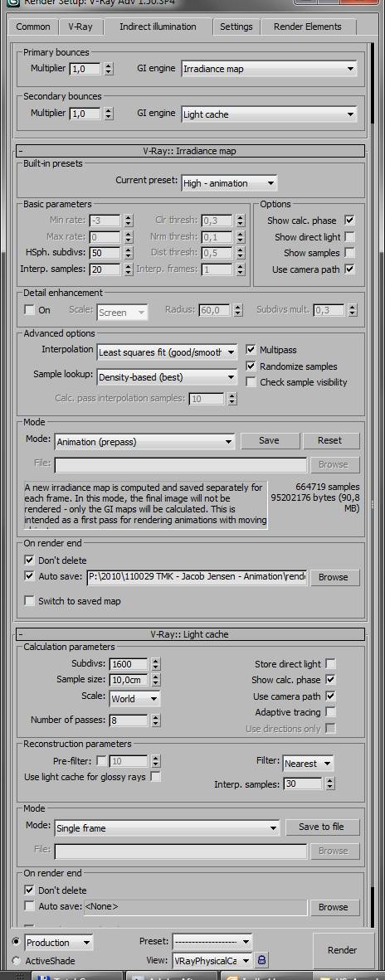Click the Irradiance map Auto save path field
The height and width of the screenshot is (980, 385).
(197, 577)
